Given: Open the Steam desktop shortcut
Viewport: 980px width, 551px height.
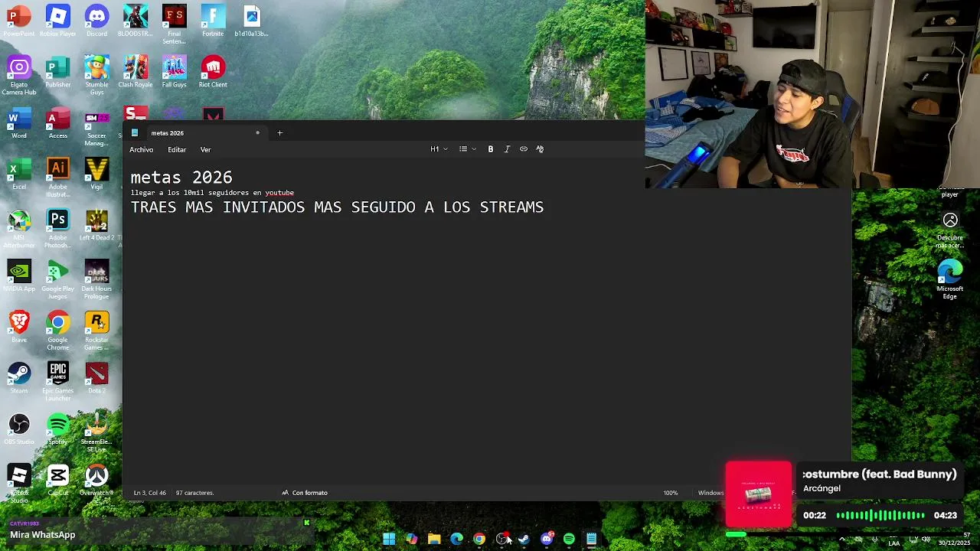Looking at the screenshot, I should point(19,378).
